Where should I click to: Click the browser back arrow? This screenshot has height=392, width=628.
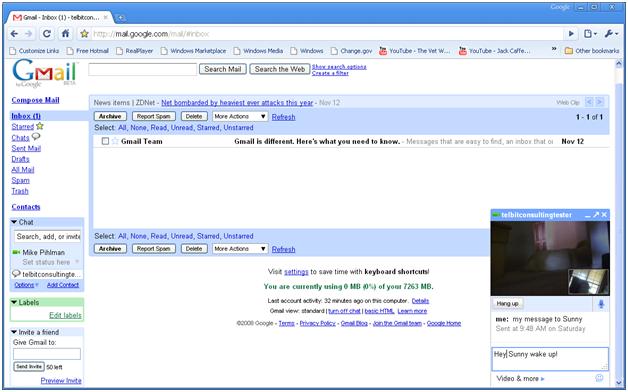tap(14, 34)
